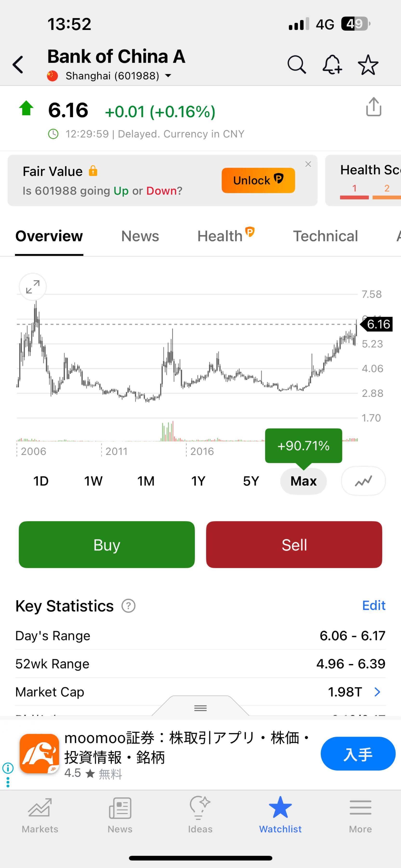Dismiss the Fair Value card

pyautogui.click(x=308, y=164)
